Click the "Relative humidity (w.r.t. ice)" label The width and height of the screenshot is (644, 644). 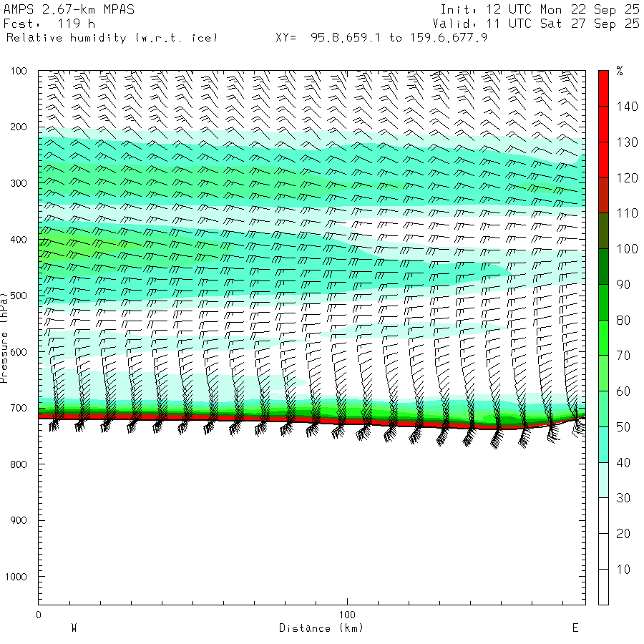(112, 38)
